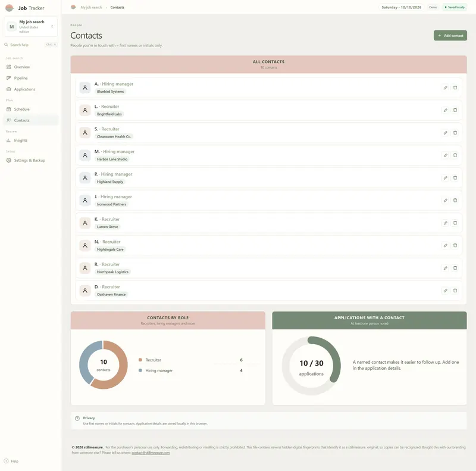Click the Saturday 10/10/2026 date display
Image resolution: width=476 pixels, height=471 pixels.
[401, 7]
